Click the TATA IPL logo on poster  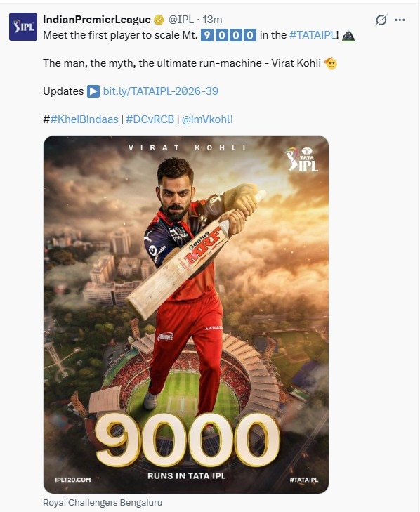click(x=301, y=159)
